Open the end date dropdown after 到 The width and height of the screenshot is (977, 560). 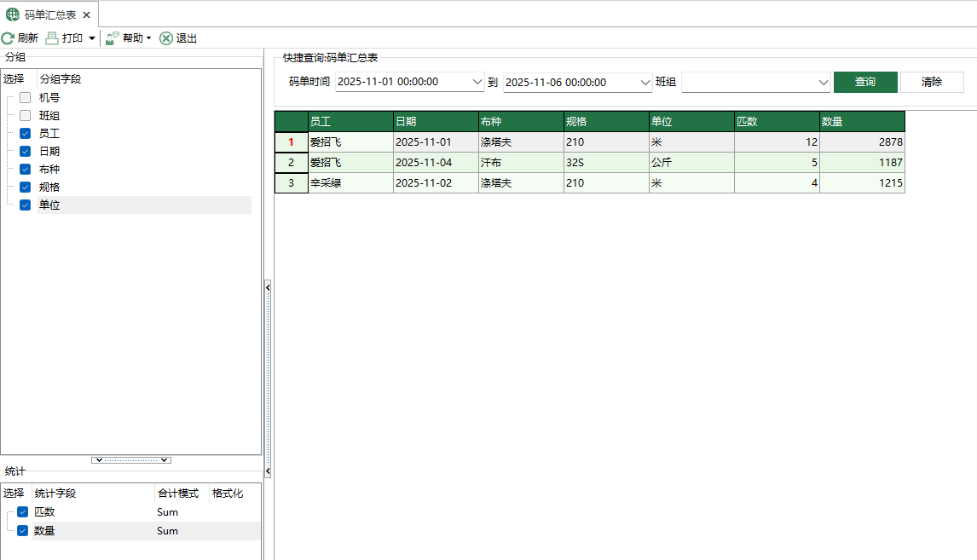[646, 82]
